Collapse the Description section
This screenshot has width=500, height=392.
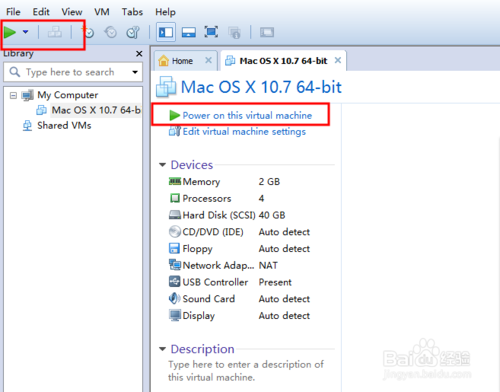click(162, 349)
